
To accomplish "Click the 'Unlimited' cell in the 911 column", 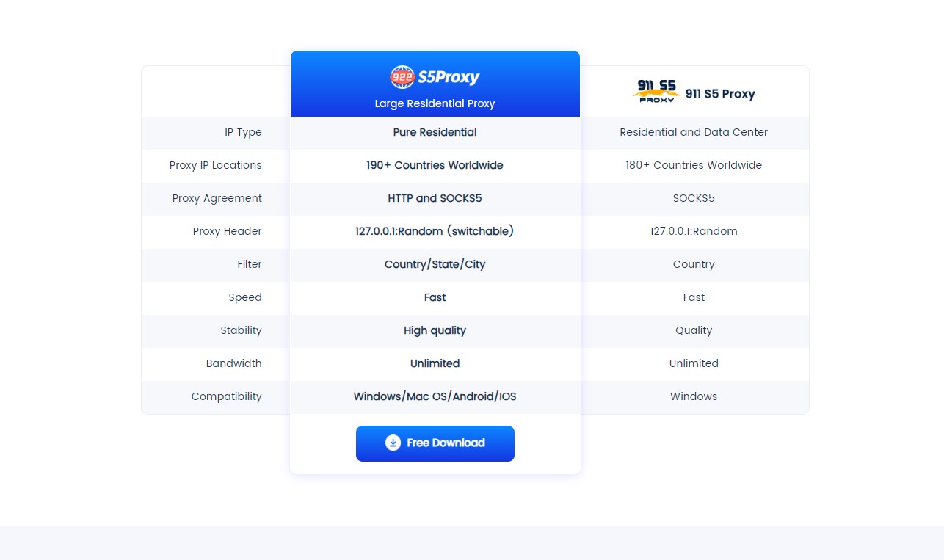I will [x=694, y=363].
